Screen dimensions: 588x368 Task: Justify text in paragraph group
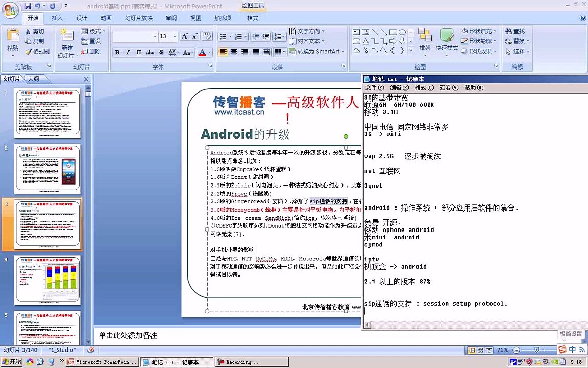click(x=255, y=52)
